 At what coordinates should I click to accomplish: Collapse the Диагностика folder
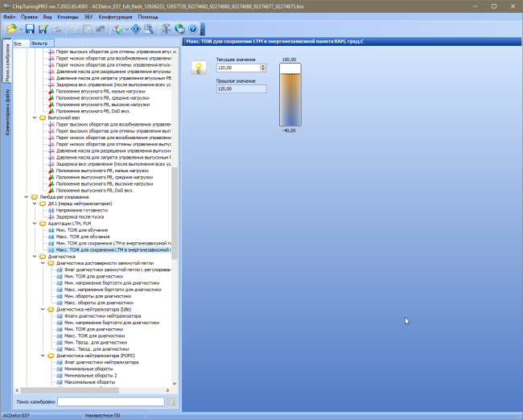point(35,257)
